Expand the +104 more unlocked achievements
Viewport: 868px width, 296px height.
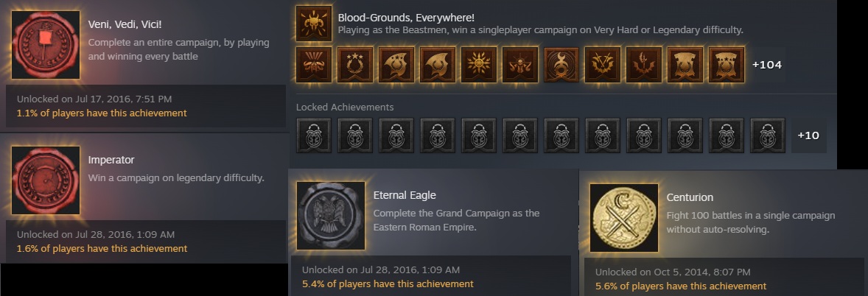tap(767, 65)
